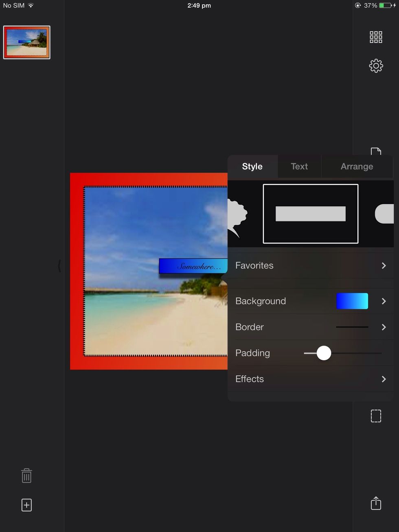Open the Favorites row
399x532 pixels.
(x=311, y=265)
